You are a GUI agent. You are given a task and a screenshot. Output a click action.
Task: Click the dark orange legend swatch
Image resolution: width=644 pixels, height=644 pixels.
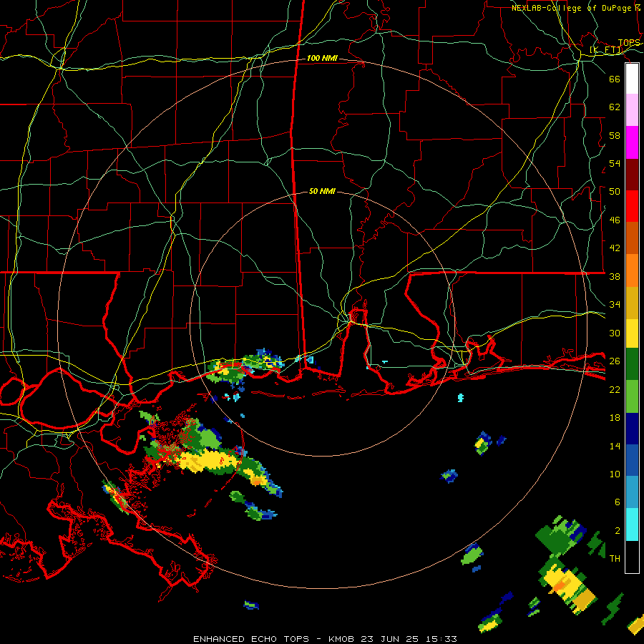tap(632, 238)
